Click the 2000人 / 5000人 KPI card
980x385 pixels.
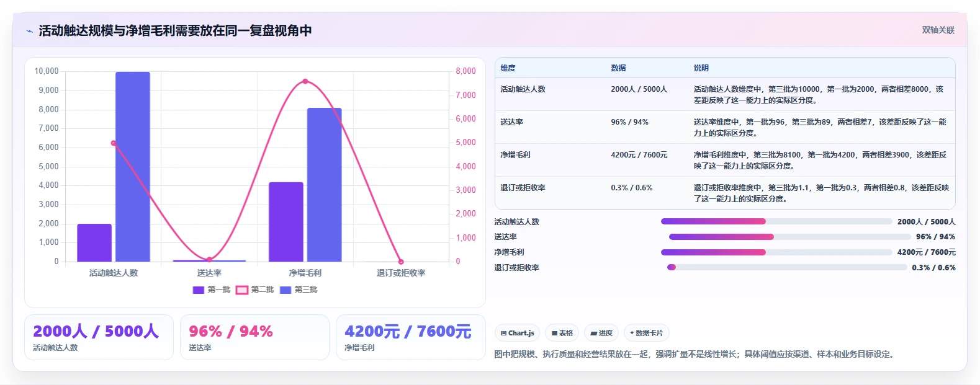pos(99,337)
